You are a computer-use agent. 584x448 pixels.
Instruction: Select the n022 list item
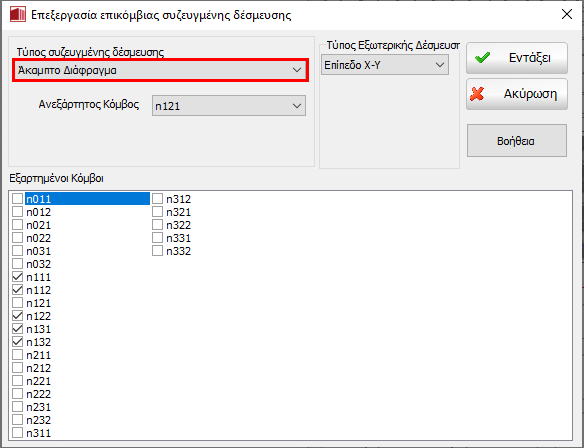coord(38,238)
